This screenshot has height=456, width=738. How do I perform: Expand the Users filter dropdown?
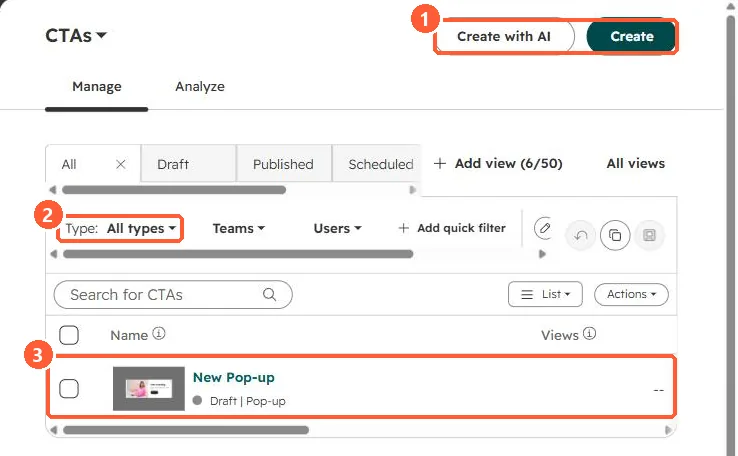coord(337,228)
